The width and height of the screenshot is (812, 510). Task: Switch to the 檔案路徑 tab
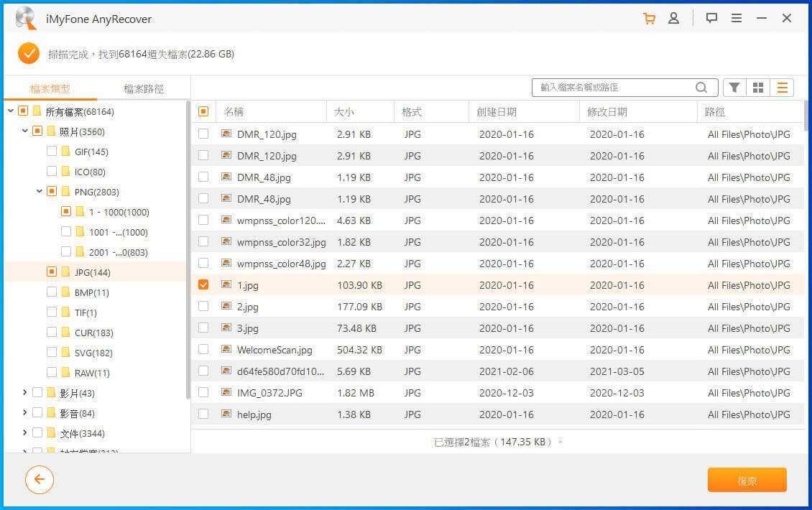coord(144,89)
